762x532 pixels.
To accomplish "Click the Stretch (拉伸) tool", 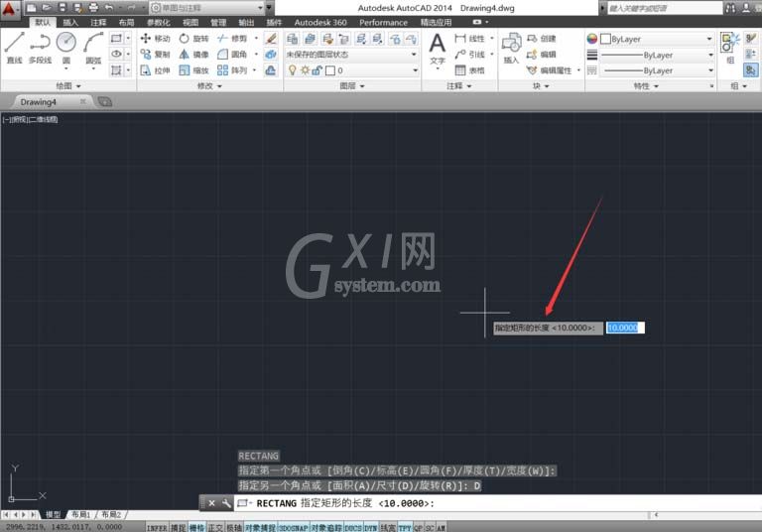I will [155, 70].
